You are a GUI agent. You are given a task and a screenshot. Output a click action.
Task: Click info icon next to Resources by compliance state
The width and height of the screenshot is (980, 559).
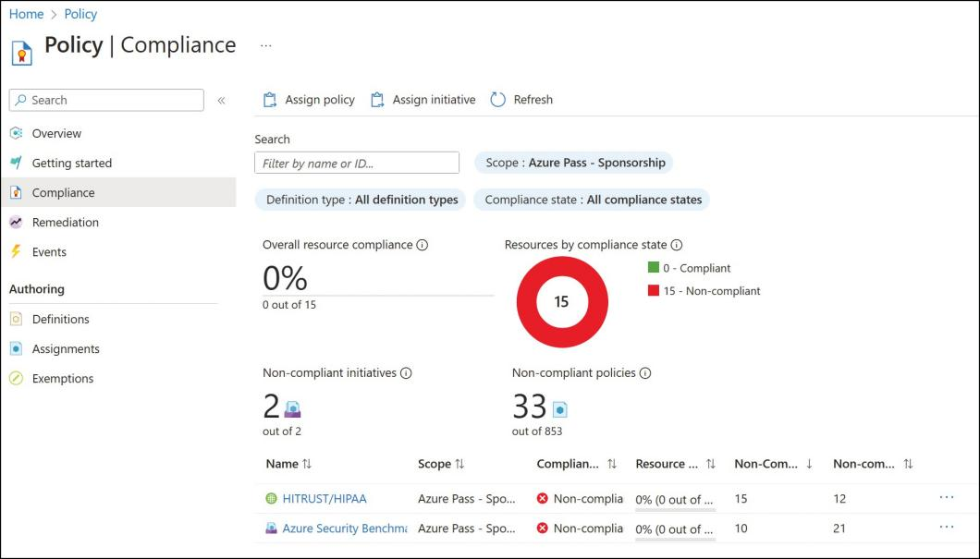(677, 245)
